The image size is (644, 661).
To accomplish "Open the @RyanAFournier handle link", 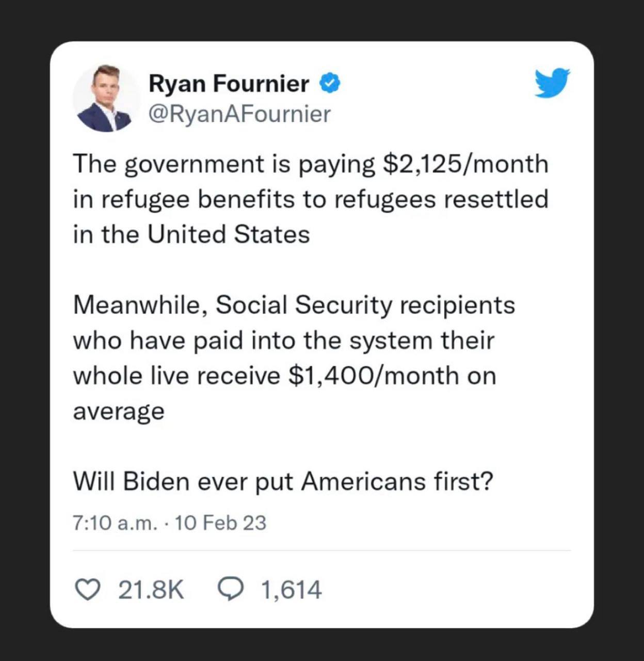I will [x=239, y=114].
